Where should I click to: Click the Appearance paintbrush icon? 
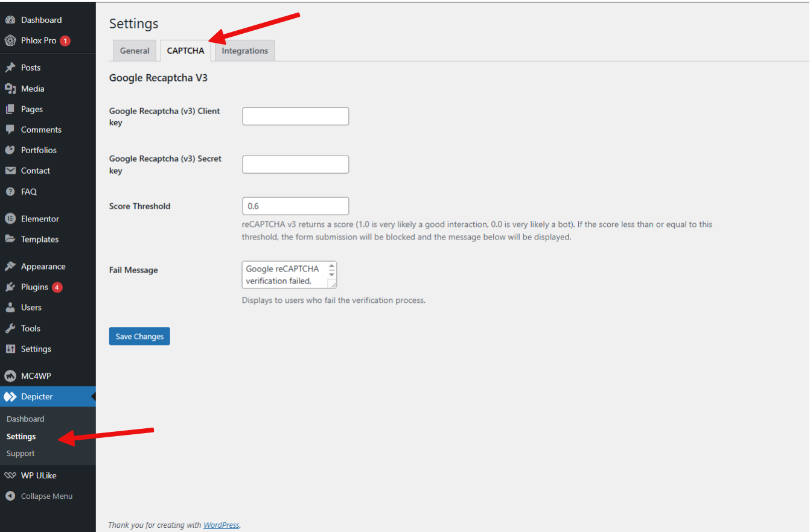pos(10,267)
